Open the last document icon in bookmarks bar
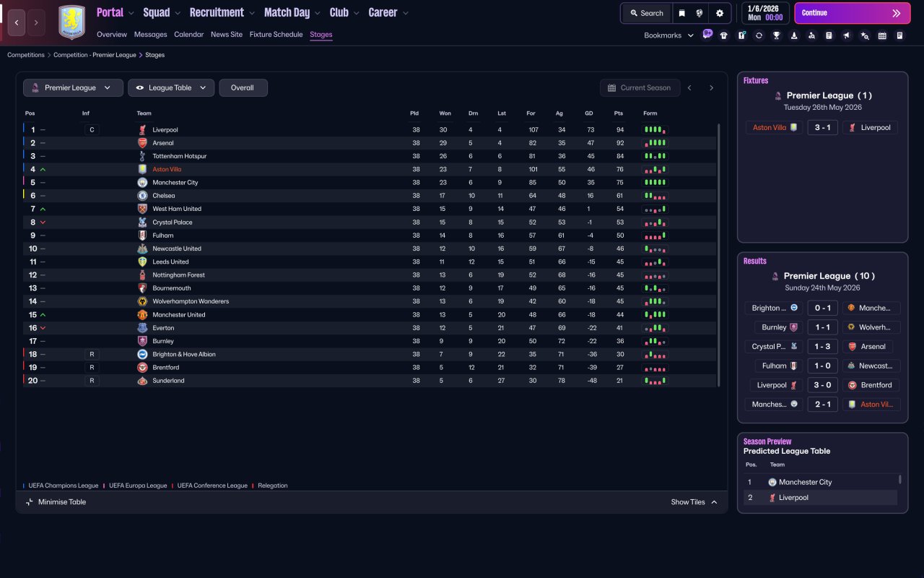The width and height of the screenshot is (924, 578). tap(899, 35)
